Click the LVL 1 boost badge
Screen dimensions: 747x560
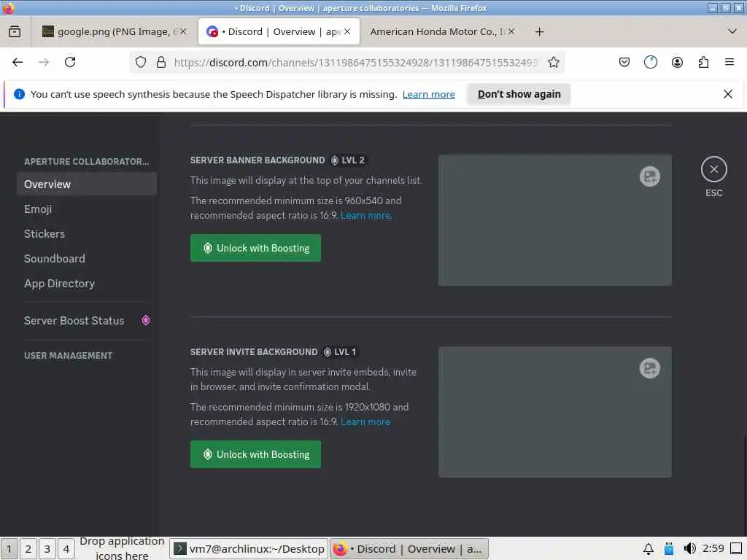coord(341,352)
